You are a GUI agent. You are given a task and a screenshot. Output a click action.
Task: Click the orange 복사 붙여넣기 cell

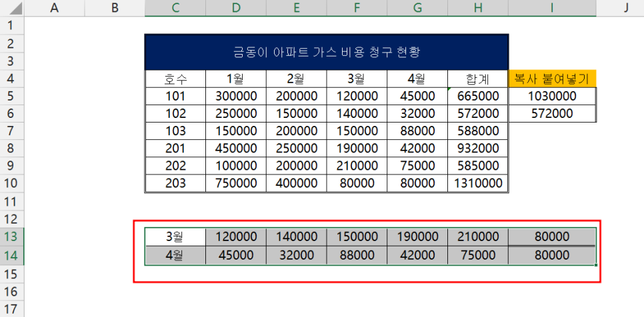pyautogui.click(x=552, y=79)
